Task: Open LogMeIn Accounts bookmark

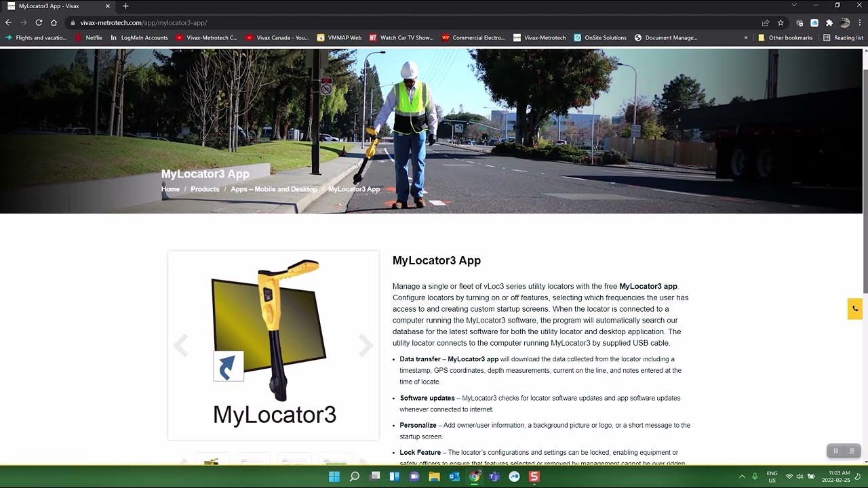Action: (x=139, y=38)
